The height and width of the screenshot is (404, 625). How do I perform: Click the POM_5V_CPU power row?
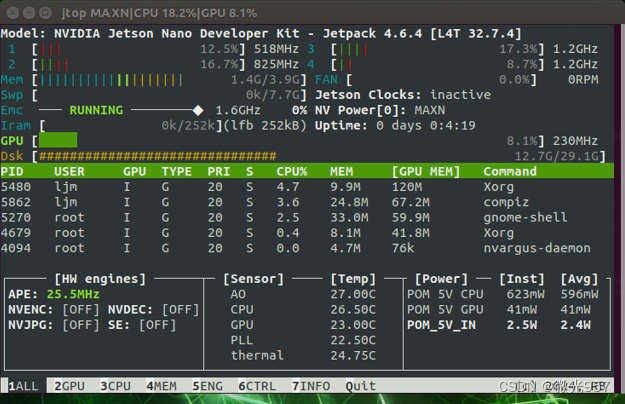point(503,294)
